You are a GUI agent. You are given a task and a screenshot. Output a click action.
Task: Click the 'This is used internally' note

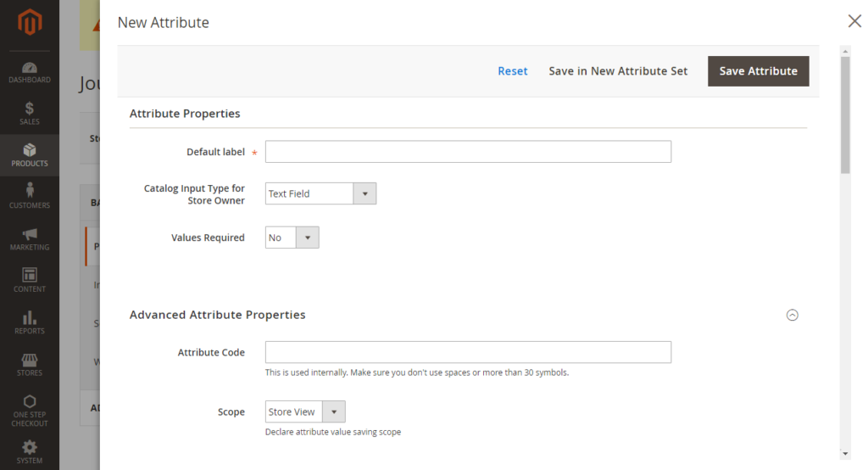[x=417, y=372]
